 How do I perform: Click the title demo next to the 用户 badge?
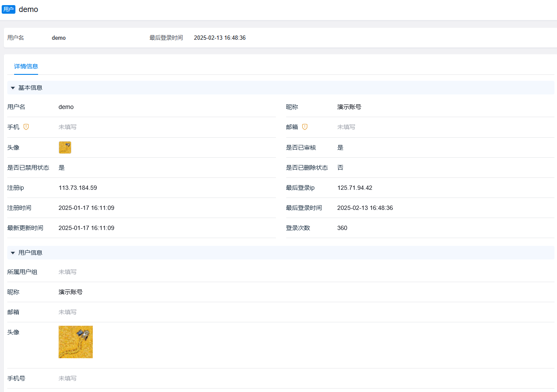point(29,9)
